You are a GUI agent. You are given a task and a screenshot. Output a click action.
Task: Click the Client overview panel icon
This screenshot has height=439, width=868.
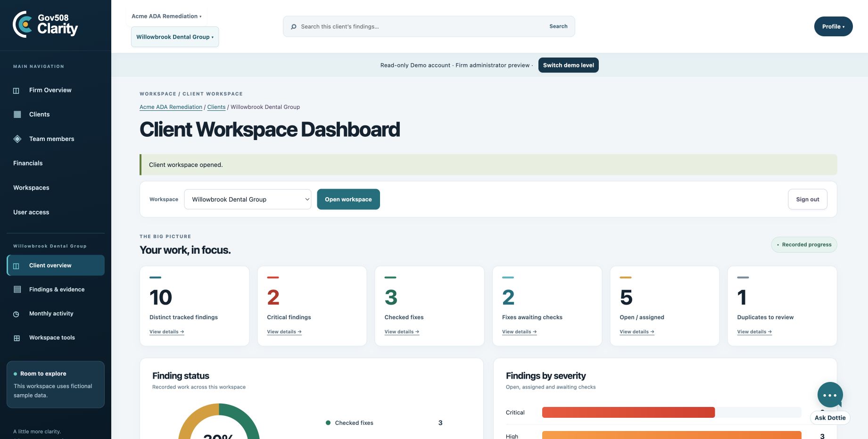16,266
